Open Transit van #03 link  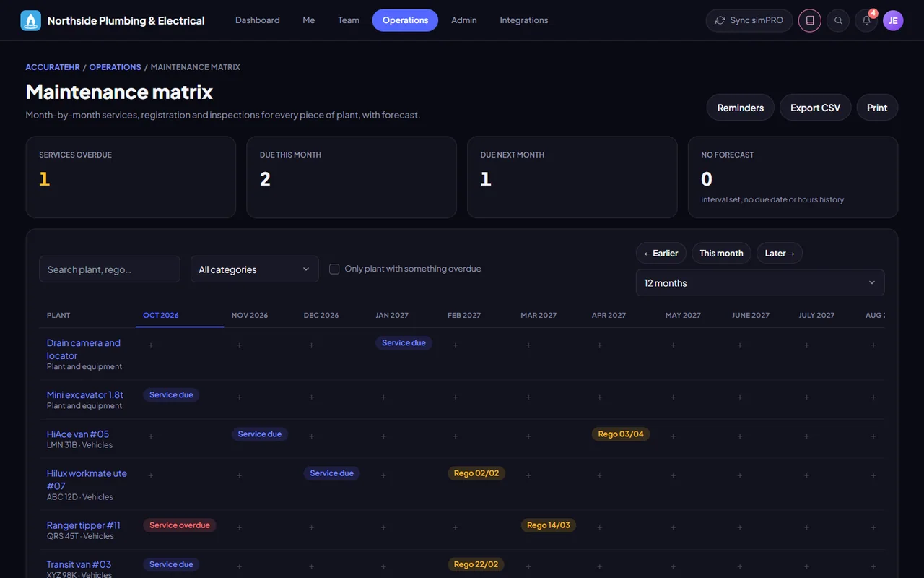[79, 564]
